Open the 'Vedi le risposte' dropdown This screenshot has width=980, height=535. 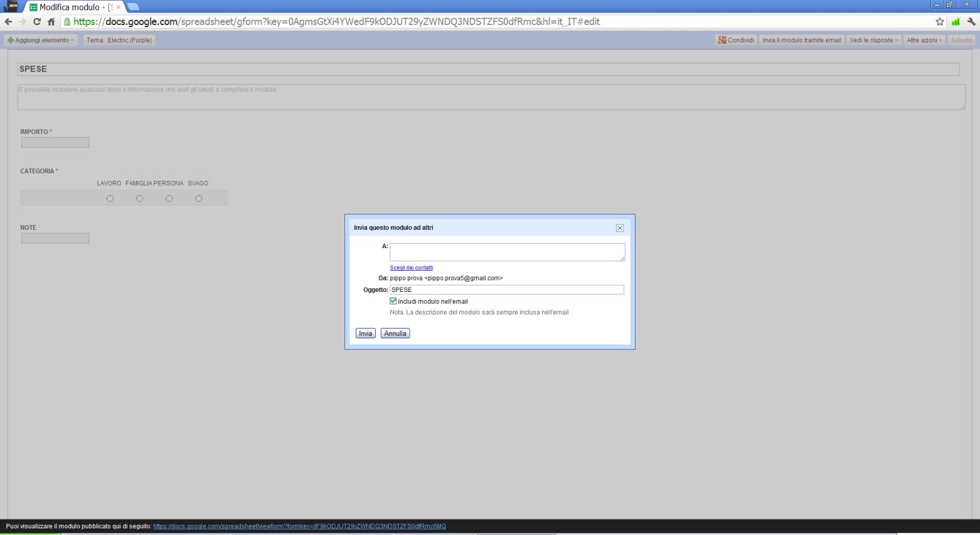coord(874,39)
